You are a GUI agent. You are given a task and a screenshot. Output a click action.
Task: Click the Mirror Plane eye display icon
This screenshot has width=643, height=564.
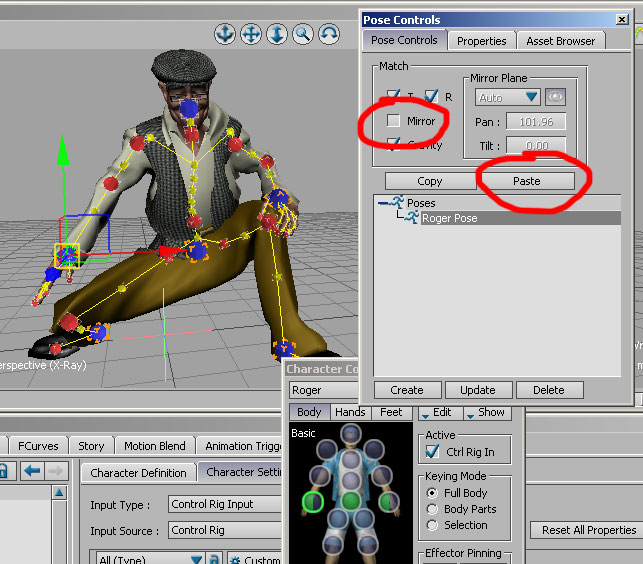[x=555, y=97]
